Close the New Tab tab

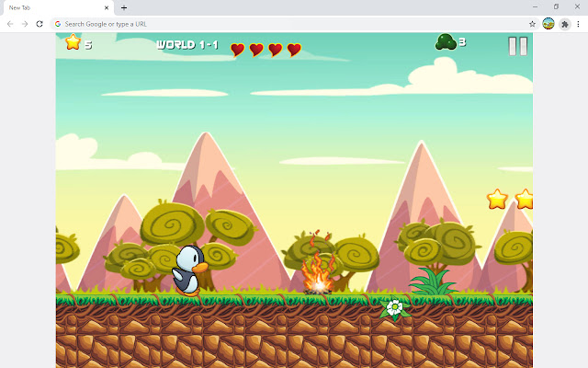(x=107, y=7)
